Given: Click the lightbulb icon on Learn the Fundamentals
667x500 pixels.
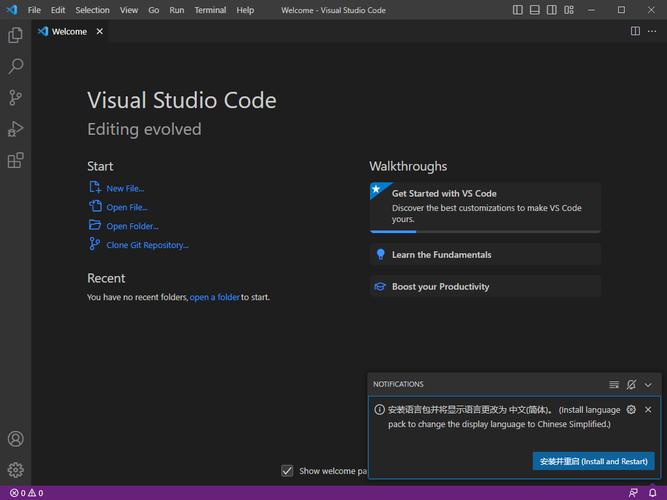Looking at the screenshot, I should [381, 254].
